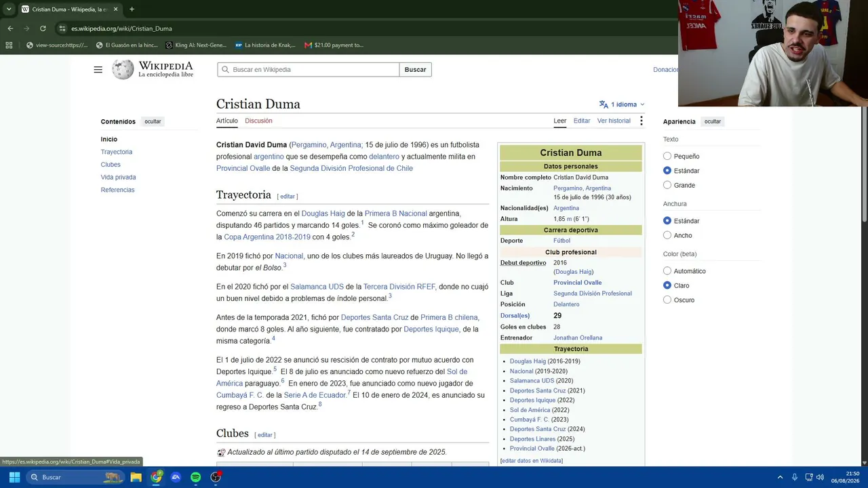
Task: Click the taskbar microphone tray icon
Action: coord(795,477)
